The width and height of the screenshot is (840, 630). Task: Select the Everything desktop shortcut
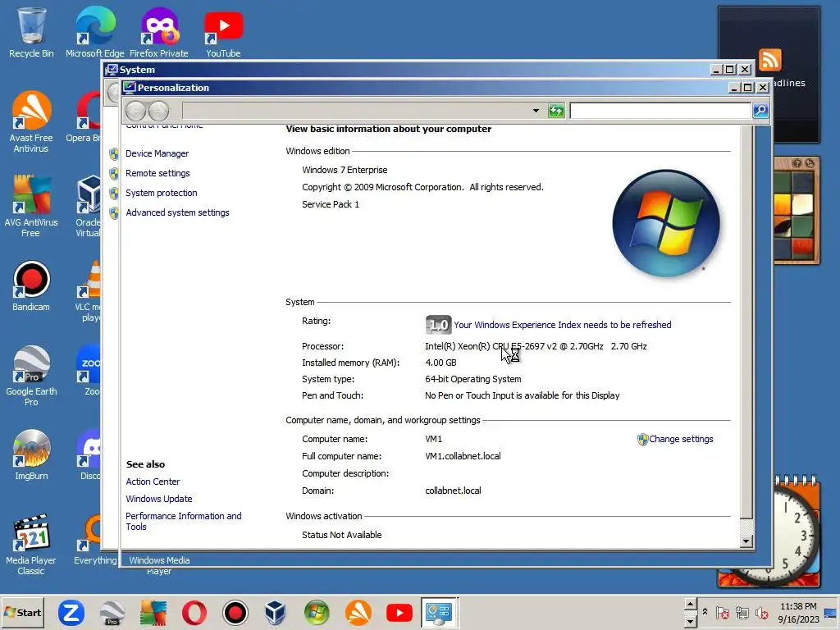95,540
